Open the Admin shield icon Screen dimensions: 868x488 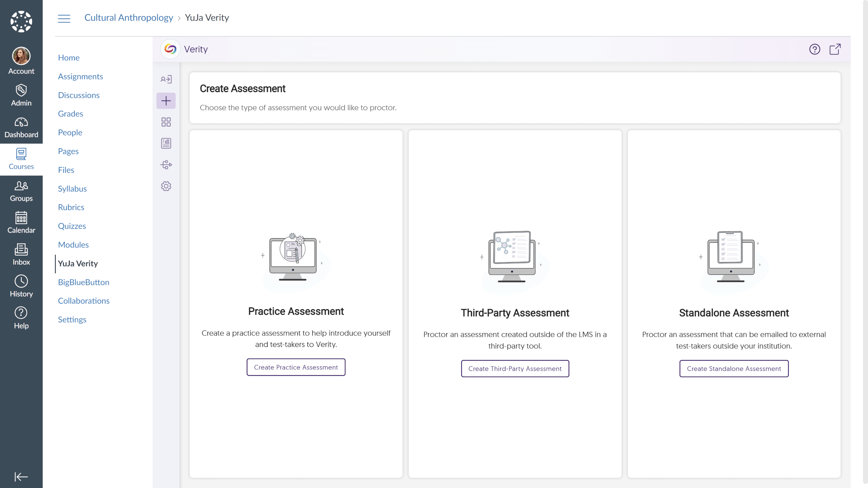tap(21, 95)
